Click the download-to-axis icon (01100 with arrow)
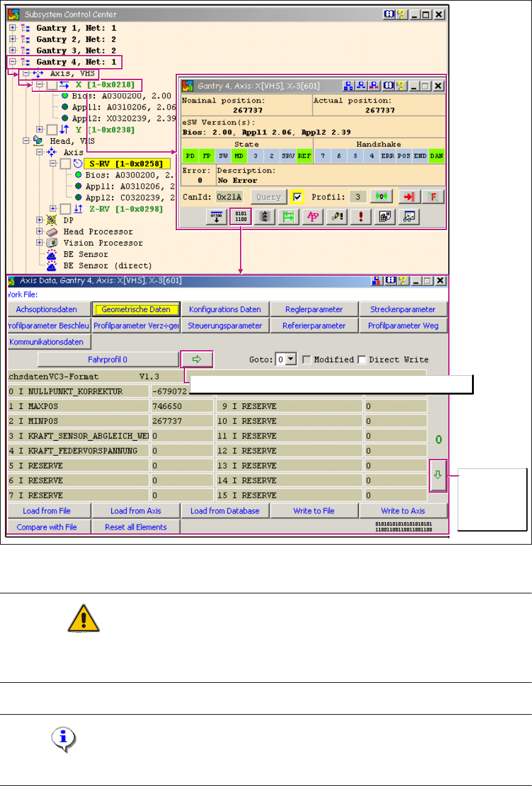Viewport: 532px width, 786px height. (x=217, y=216)
